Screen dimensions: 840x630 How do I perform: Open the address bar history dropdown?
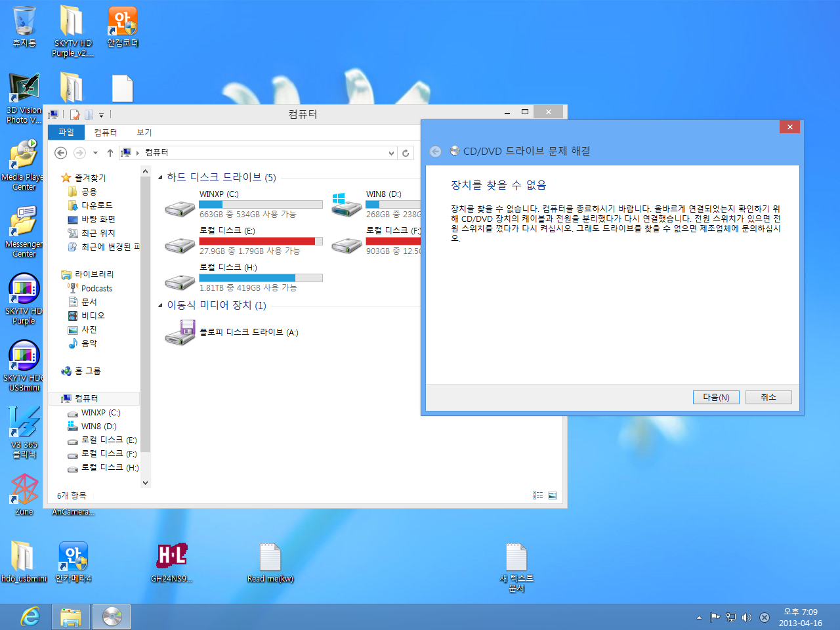click(391, 153)
